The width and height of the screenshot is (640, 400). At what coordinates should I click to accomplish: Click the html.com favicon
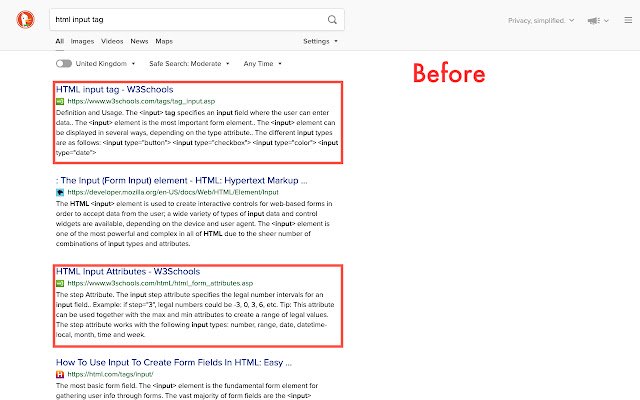pos(60,374)
